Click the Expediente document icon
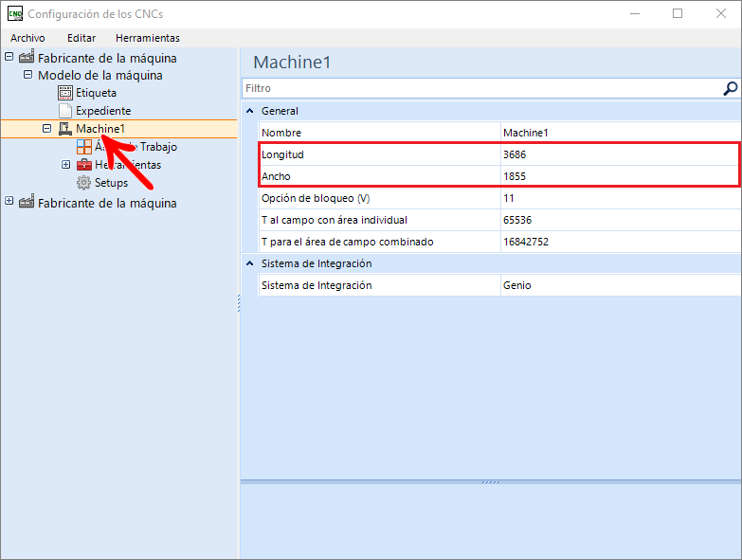The width and height of the screenshot is (742, 560). [x=65, y=111]
